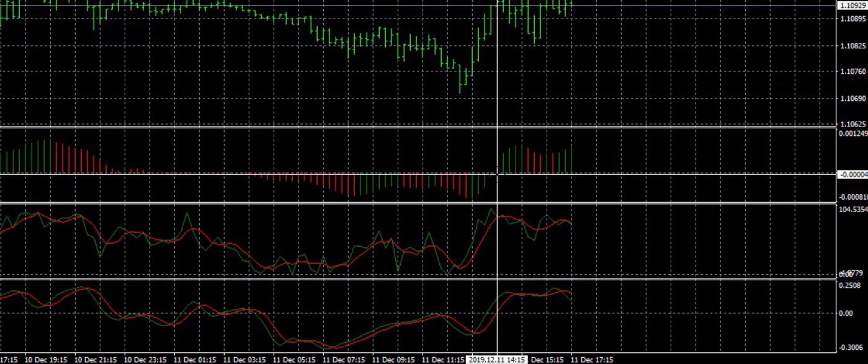Click the 11 Dec 17:15 time axis label
Viewport: 868px width, 364px height.
coord(591,360)
